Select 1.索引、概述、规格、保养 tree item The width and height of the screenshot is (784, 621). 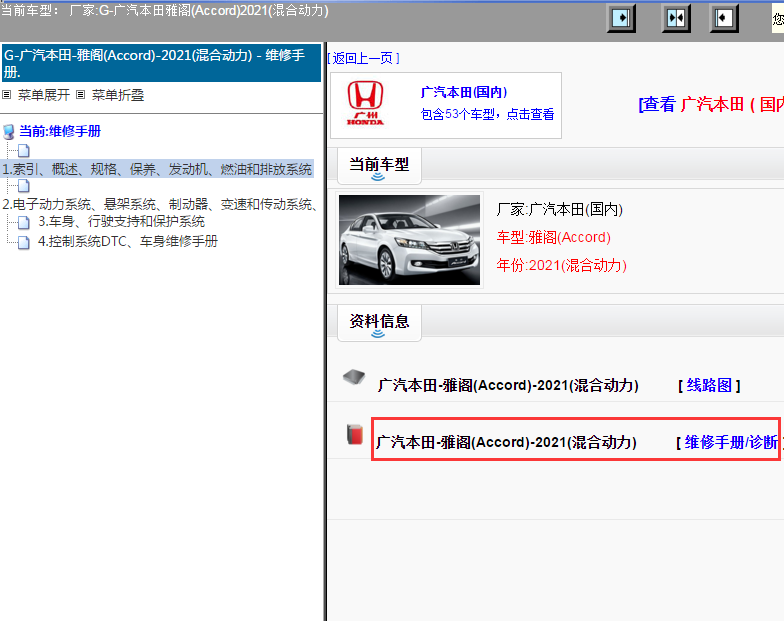tap(157, 170)
